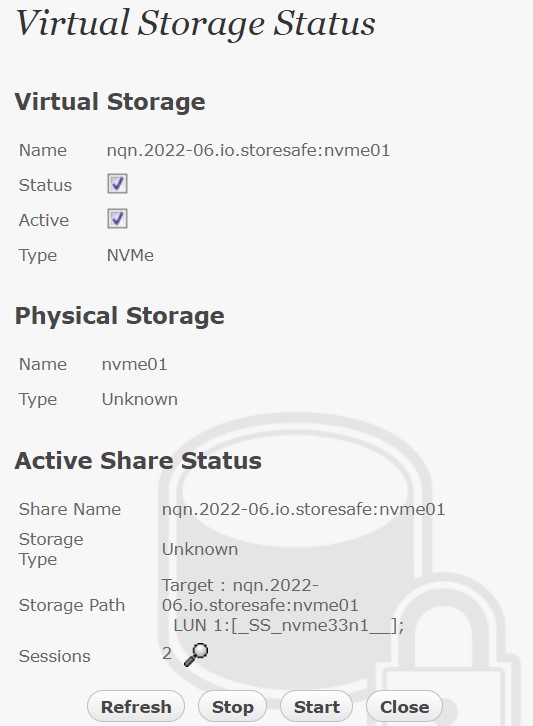Viewport: 533px width, 726px height.
Task: Click the Virtual Storage Status title
Action: point(196,23)
